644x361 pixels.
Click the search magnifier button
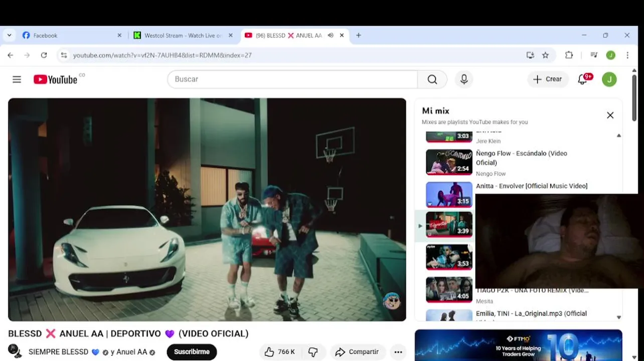pyautogui.click(x=432, y=79)
